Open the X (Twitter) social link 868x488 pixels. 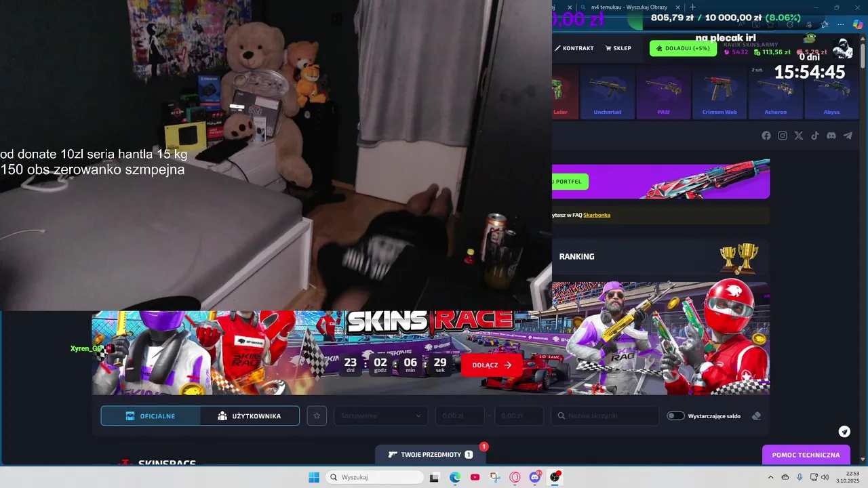799,136
